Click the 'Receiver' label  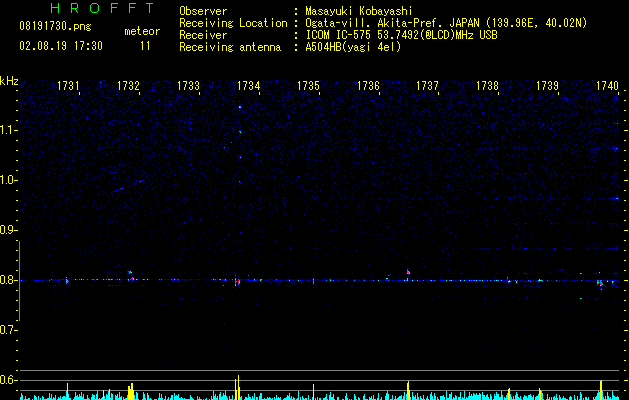pyautogui.click(x=203, y=35)
